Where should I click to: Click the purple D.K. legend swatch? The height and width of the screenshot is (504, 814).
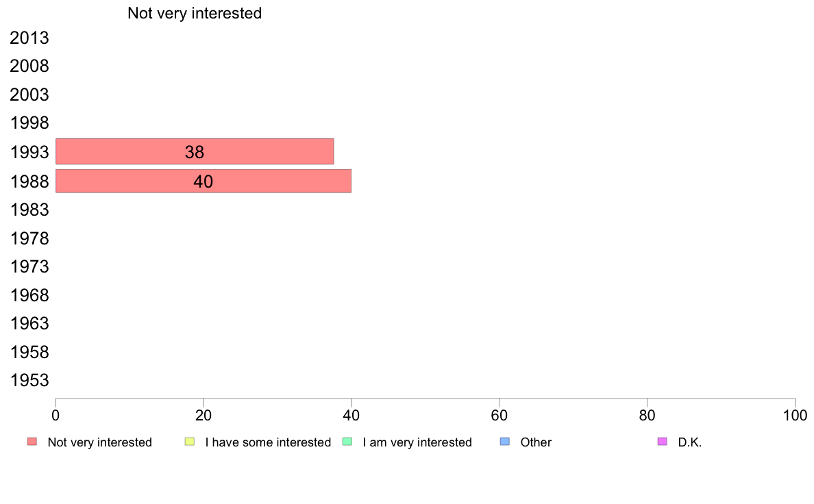tap(663, 442)
